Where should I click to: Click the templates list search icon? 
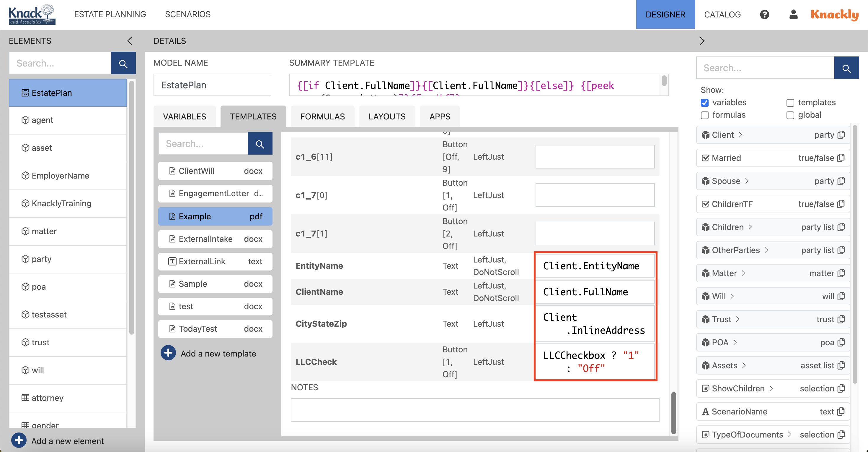(x=260, y=144)
